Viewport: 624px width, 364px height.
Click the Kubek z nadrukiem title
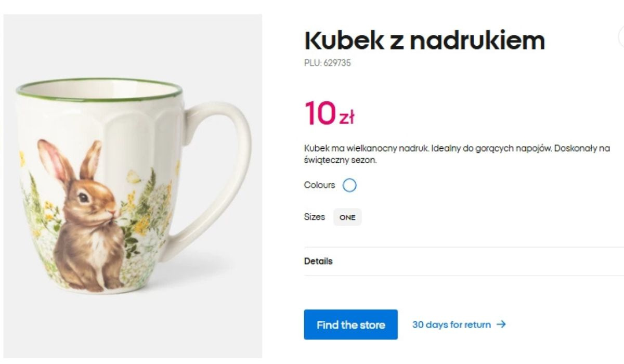coord(424,41)
